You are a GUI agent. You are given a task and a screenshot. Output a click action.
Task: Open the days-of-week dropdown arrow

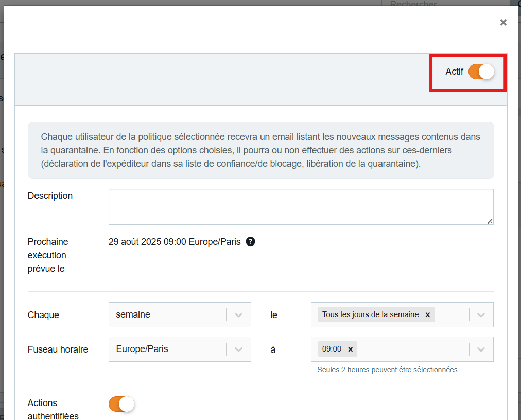[x=481, y=315]
